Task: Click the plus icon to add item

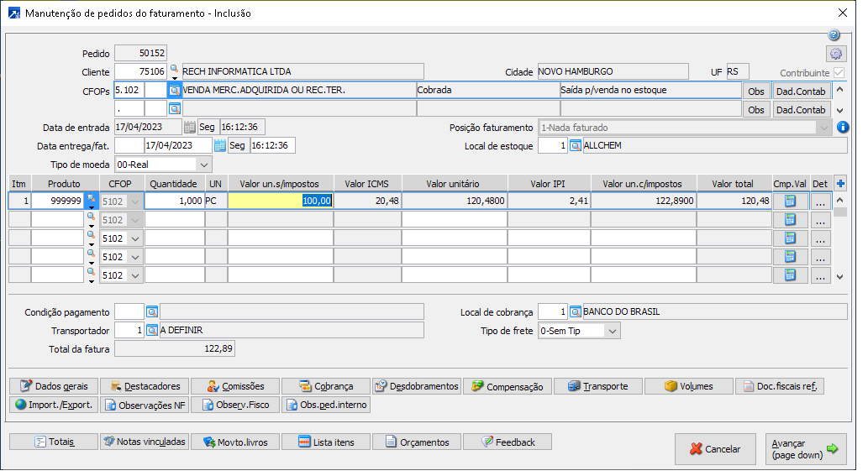Action: 840,183
